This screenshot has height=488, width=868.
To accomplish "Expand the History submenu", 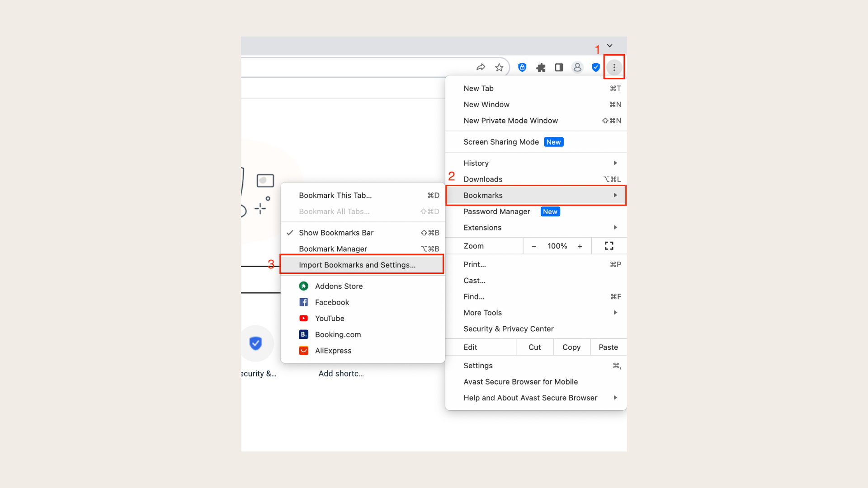I will point(536,163).
